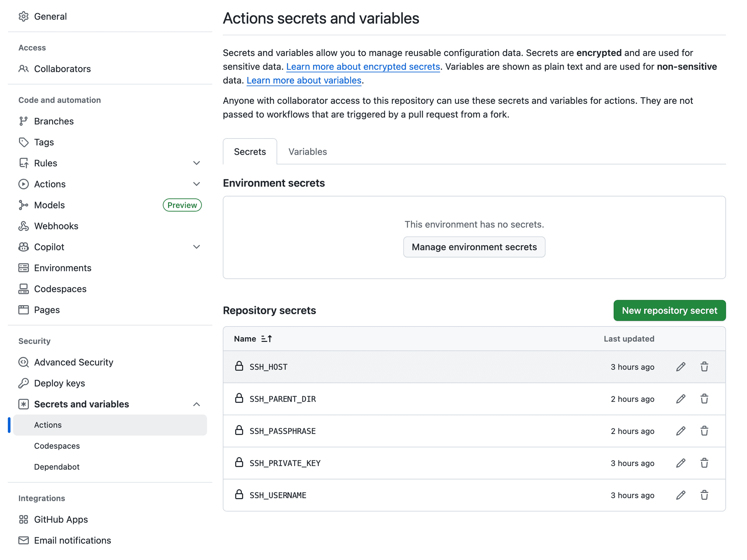Click the lock icon beside SSH_HOST

[239, 366]
